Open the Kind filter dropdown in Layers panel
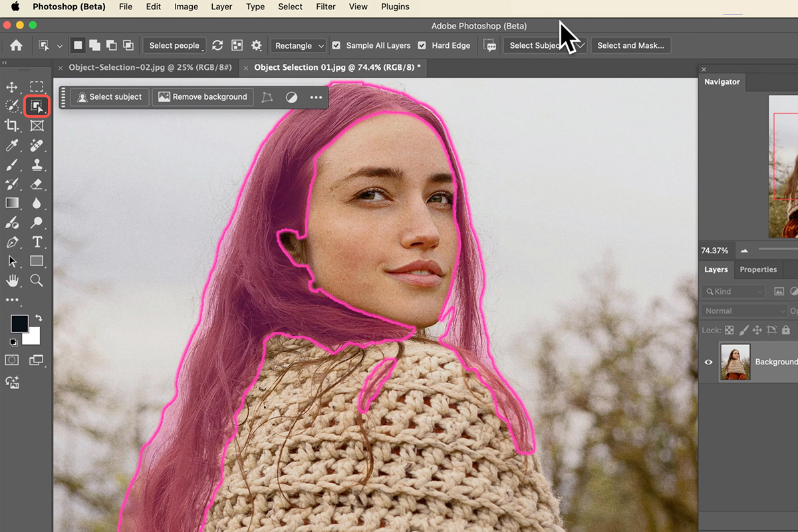798x532 pixels. point(731,291)
